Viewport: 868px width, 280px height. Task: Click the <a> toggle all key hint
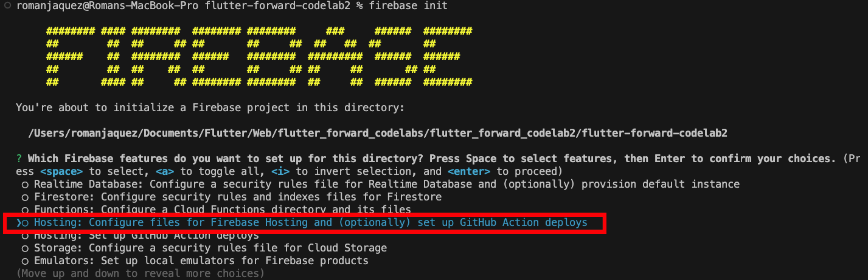pyautogui.click(x=165, y=171)
